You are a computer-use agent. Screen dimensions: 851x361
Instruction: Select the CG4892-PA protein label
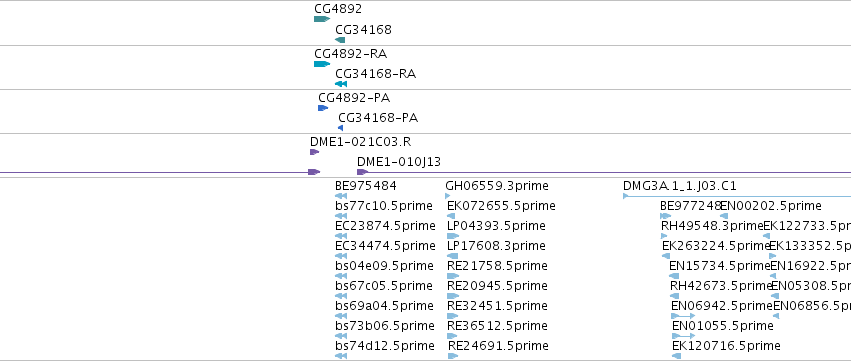click(354, 98)
